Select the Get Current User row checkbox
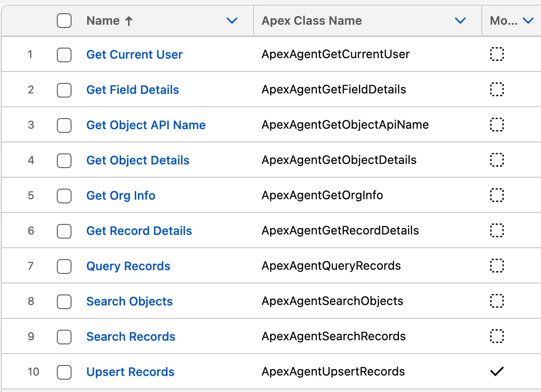541x392 pixels. point(64,54)
